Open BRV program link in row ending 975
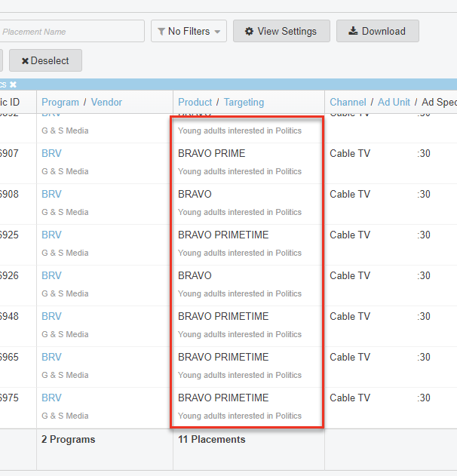Viewport: 457px width, 476px height. [x=51, y=398]
